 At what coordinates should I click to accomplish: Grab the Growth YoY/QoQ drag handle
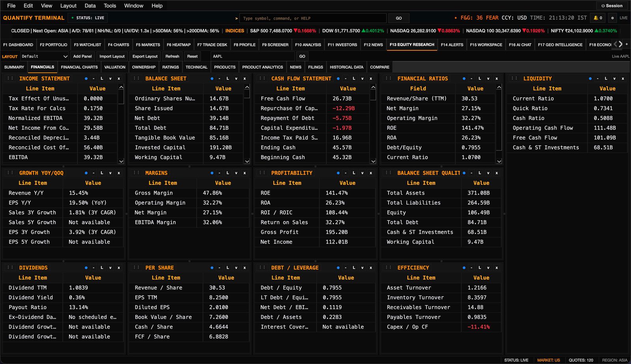[x=10, y=173]
